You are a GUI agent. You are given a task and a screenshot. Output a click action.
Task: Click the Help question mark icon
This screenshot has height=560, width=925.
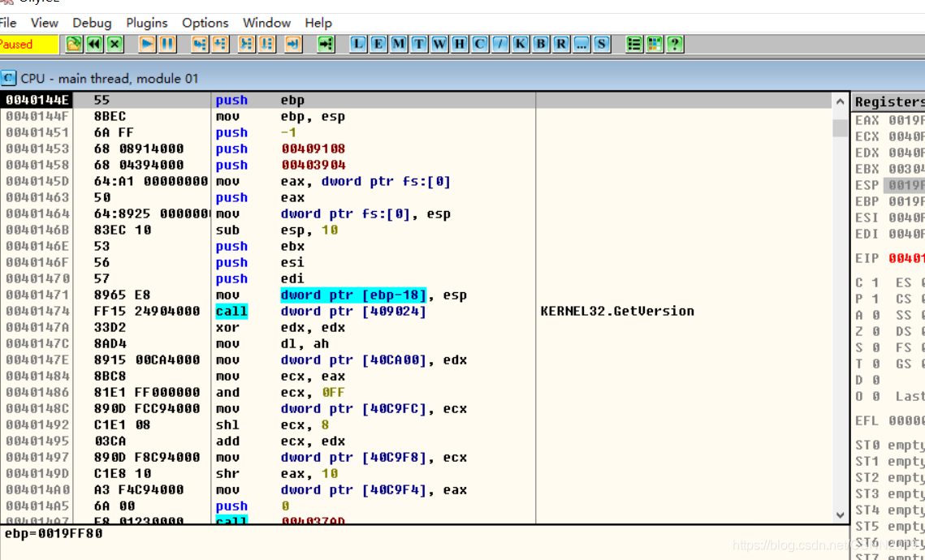pyautogui.click(x=675, y=44)
